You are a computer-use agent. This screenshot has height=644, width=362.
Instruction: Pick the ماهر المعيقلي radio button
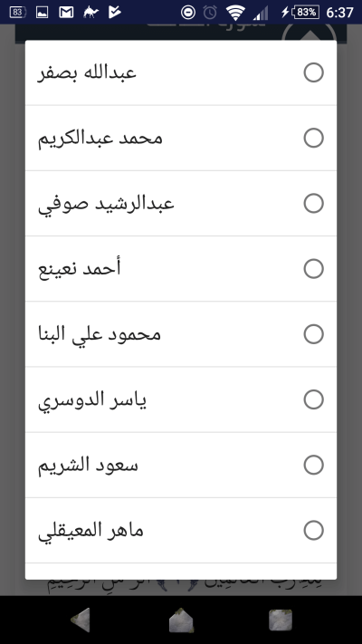pyautogui.click(x=313, y=530)
